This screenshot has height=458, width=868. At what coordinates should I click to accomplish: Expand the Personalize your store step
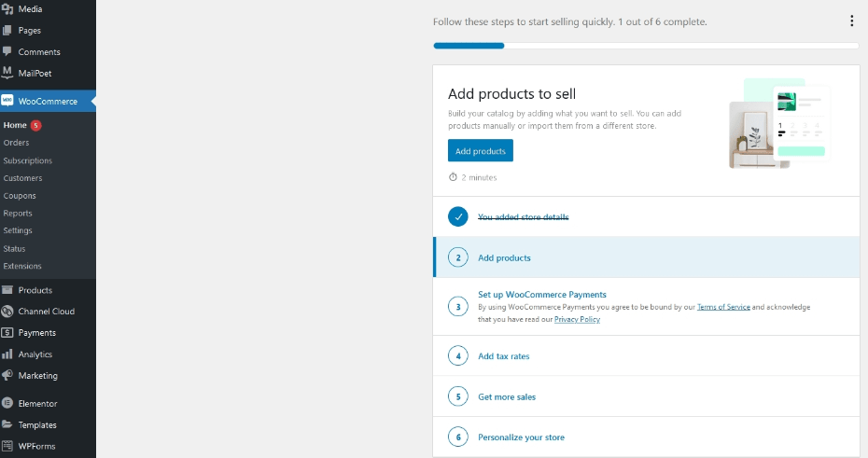(x=521, y=437)
